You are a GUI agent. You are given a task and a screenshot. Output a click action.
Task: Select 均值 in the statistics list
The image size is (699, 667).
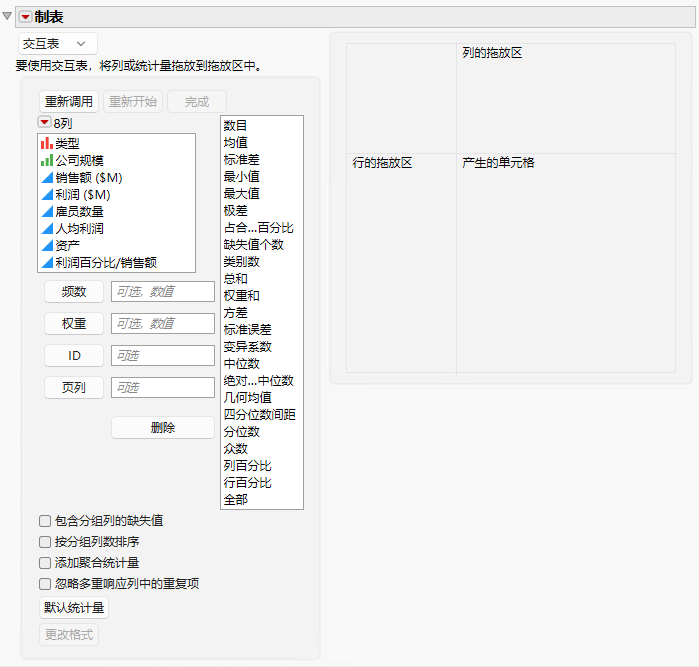(262, 143)
